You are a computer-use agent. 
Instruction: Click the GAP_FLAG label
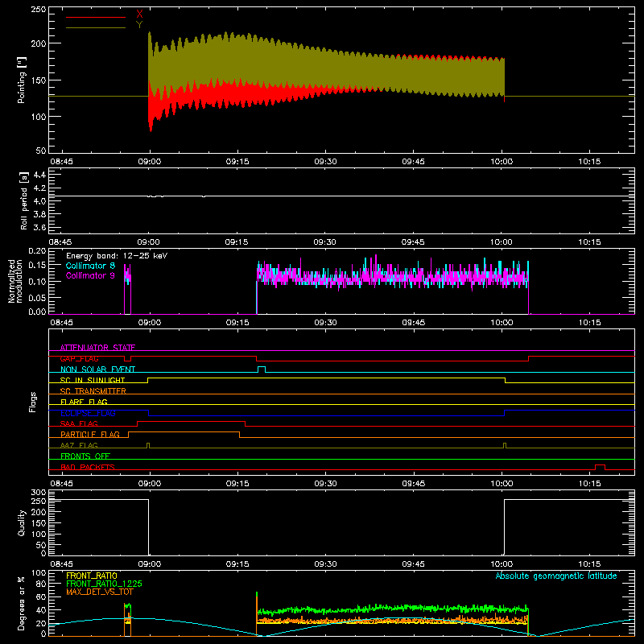click(79, 358)
